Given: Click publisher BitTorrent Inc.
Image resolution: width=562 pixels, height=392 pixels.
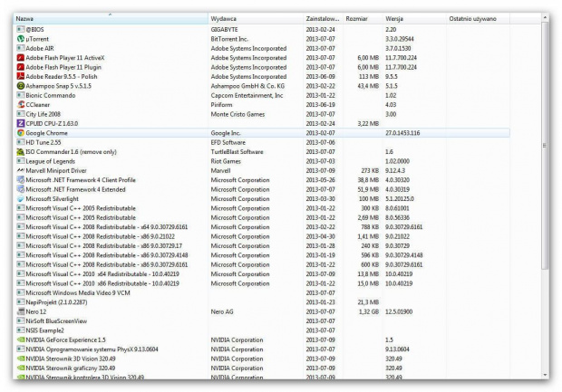Looking at the screenshot, I should pyautogui.click(x=229, y=39).
